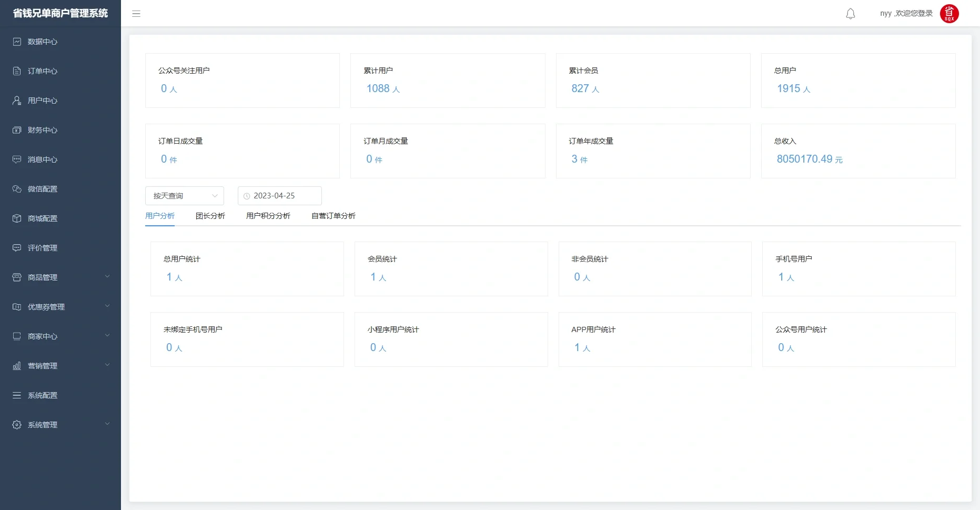Expand the 商品管理 submenu chevron
This screenshot has height=510, width=980.
point(107,277)
